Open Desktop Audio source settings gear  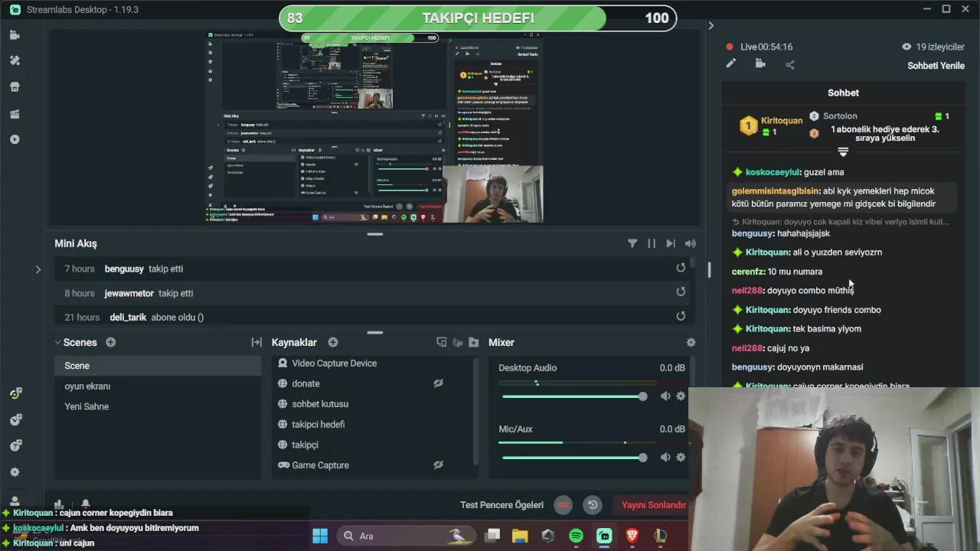[681, 396]
